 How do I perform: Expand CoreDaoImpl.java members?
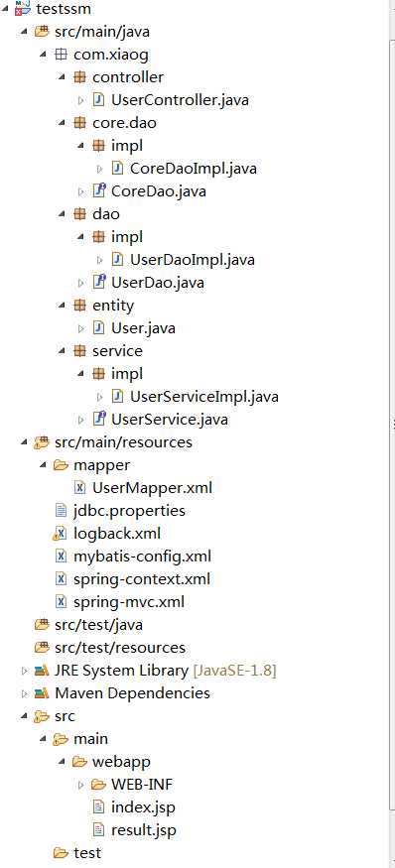100,169
